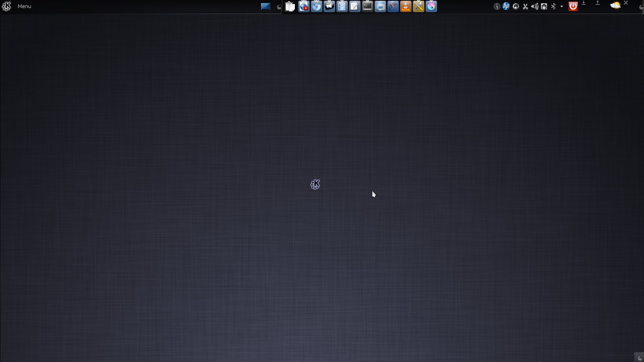Open the terminal launcher

368,6
